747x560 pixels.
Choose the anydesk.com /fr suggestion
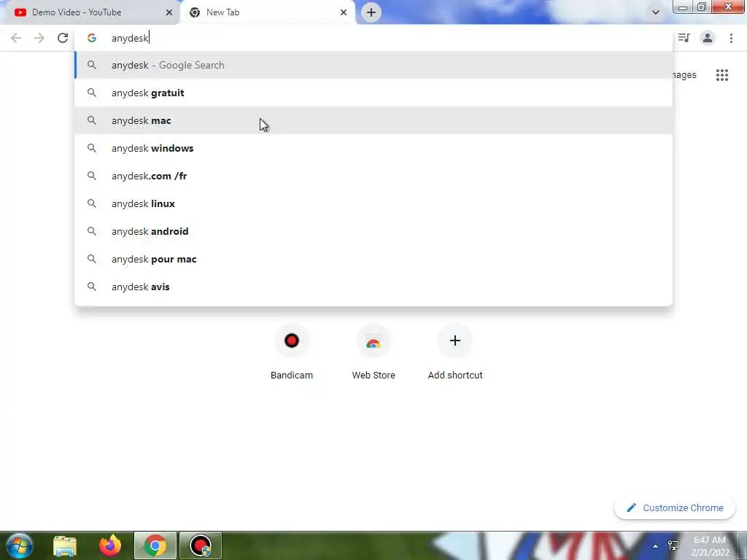(374, 176)
